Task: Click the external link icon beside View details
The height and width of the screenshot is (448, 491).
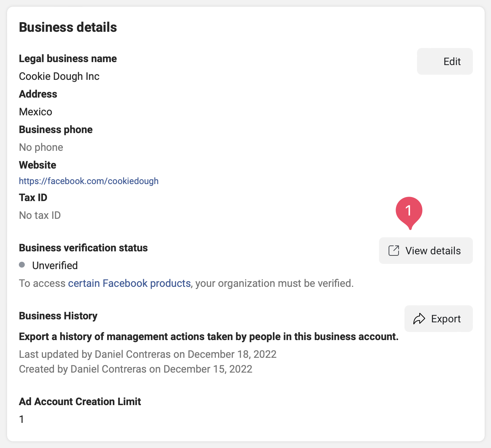Action: [x=394, y=250]
